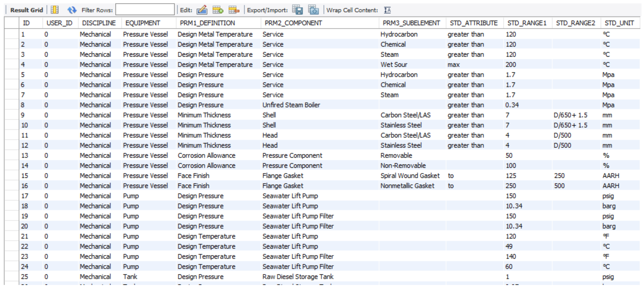This screenshot has height=290, width=644.
Task: Click the Result Grid label
Action: [26, 10]
